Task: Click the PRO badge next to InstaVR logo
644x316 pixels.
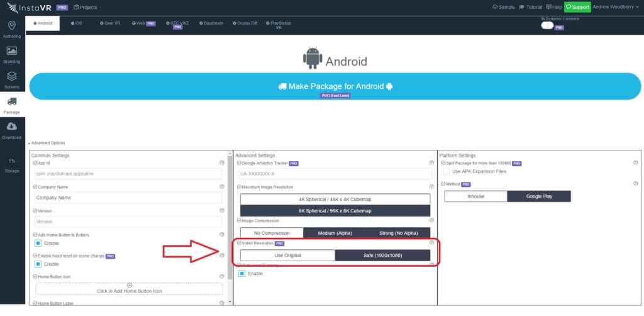Action: (62, 8)
